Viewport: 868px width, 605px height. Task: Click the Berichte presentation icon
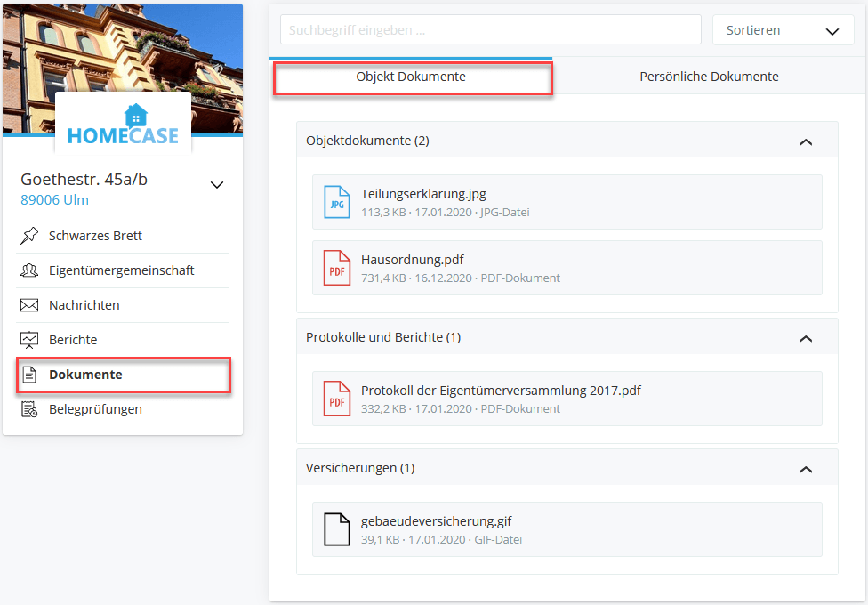(x=29, y=340)
